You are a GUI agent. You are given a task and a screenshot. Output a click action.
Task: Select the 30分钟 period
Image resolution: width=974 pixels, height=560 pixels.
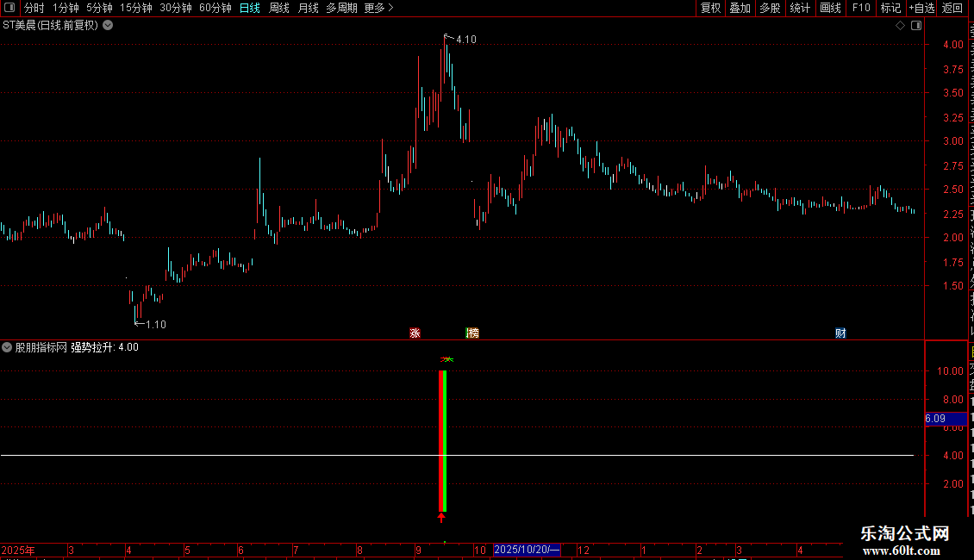point(176,8)
